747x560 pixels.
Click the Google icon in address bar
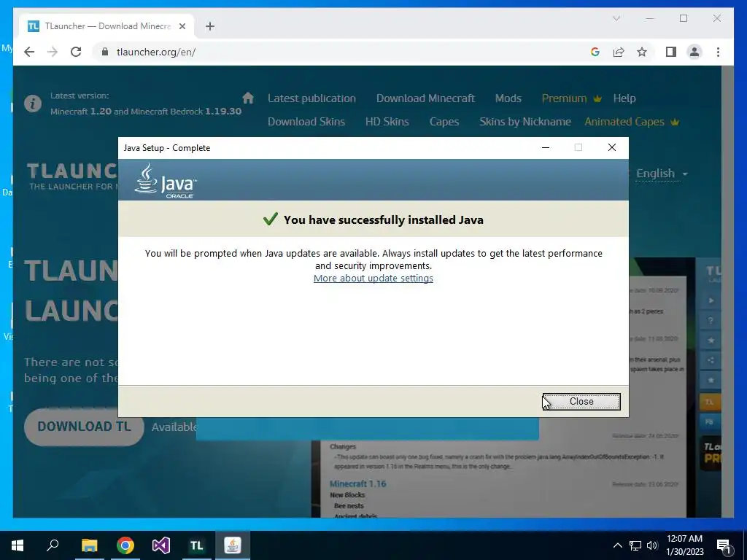(x=595, y=52)
